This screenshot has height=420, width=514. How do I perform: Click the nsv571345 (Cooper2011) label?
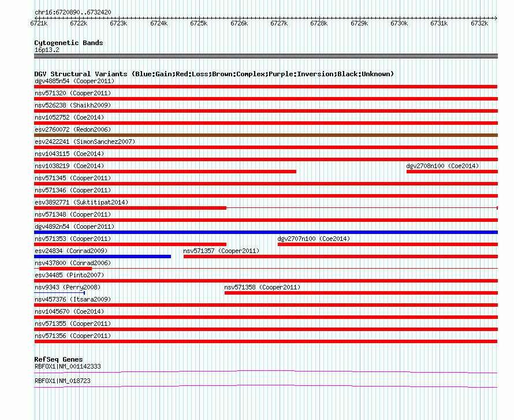pos(73,178)
